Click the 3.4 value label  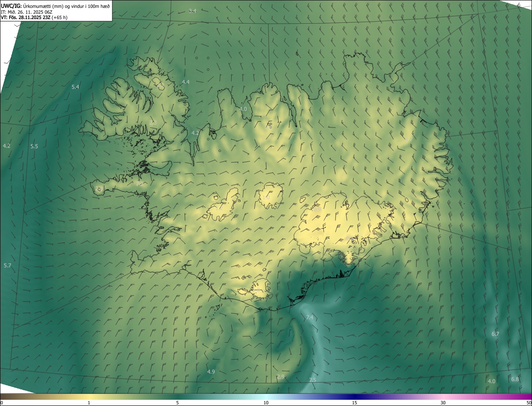coord(192,11)
